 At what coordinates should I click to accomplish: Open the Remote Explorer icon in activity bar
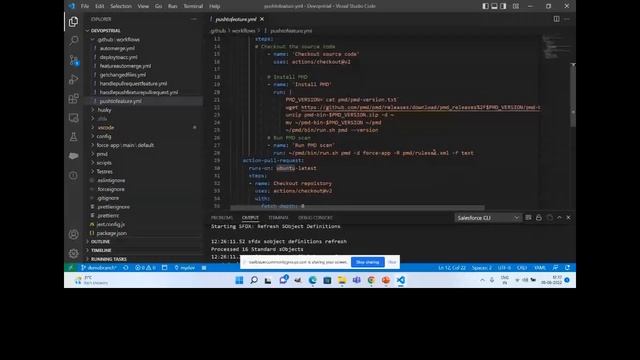73,118
